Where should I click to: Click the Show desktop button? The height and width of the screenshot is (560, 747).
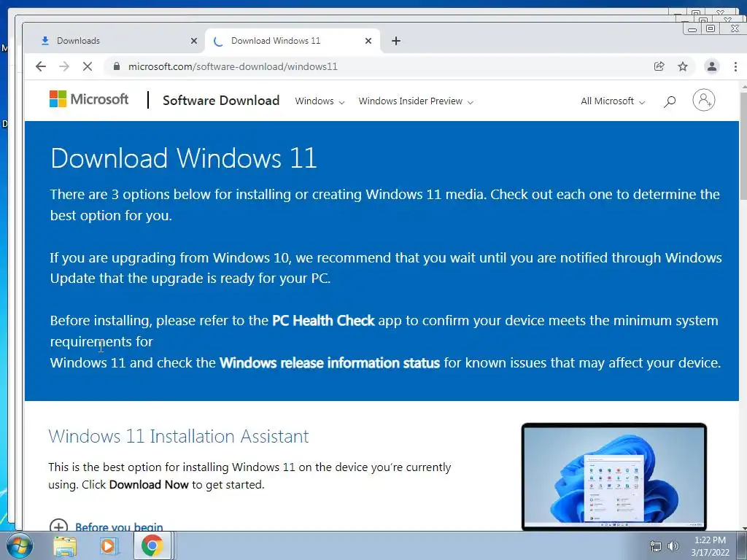point(742,545)
